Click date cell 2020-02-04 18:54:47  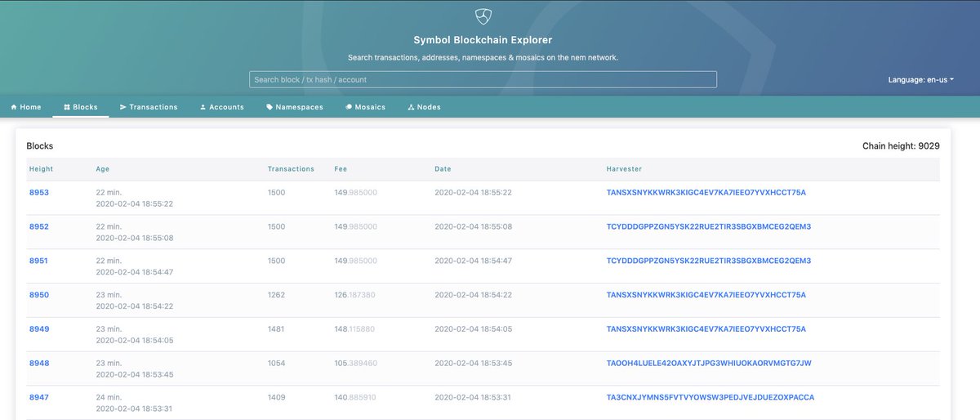point(473,261)
